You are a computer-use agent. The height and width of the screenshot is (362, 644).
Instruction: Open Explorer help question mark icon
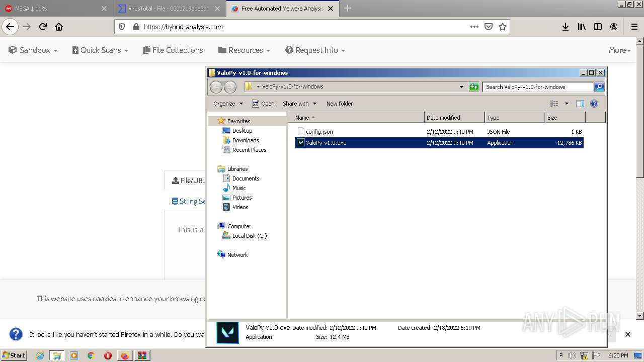click(594, 104)
